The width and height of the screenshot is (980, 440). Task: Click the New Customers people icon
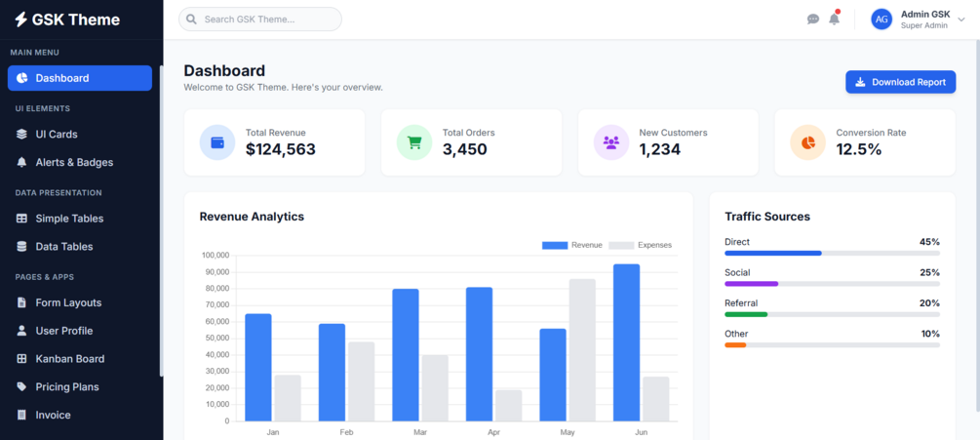coord(611,142)
